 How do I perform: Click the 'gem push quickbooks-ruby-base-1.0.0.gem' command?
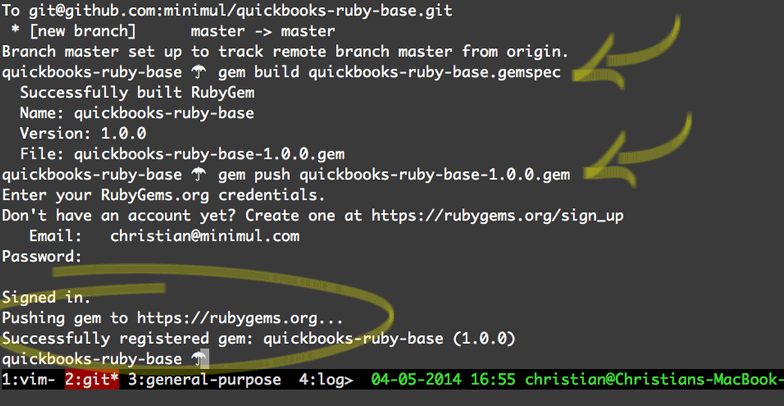(x=394, y=174)
